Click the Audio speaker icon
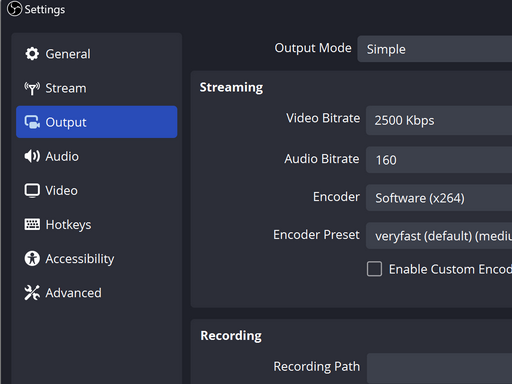This screenshot has width=512, height=384. click(x=32, y=156)
